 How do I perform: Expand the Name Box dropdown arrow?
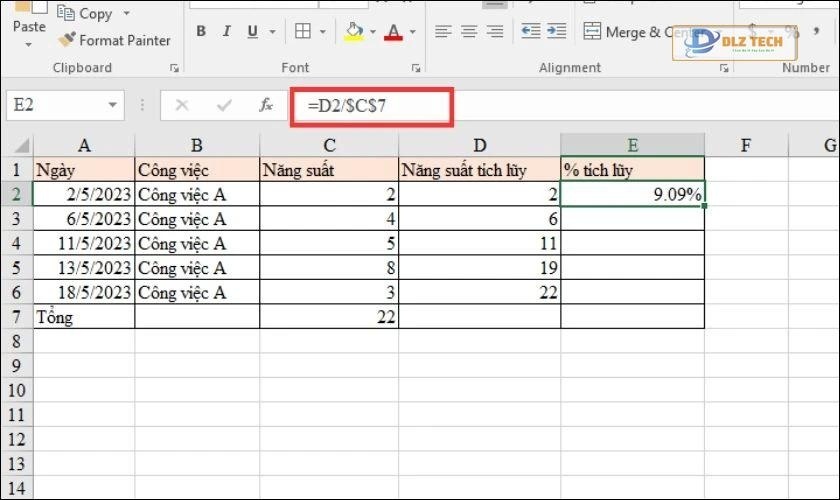pyautogui.click(x=113, y=105)
